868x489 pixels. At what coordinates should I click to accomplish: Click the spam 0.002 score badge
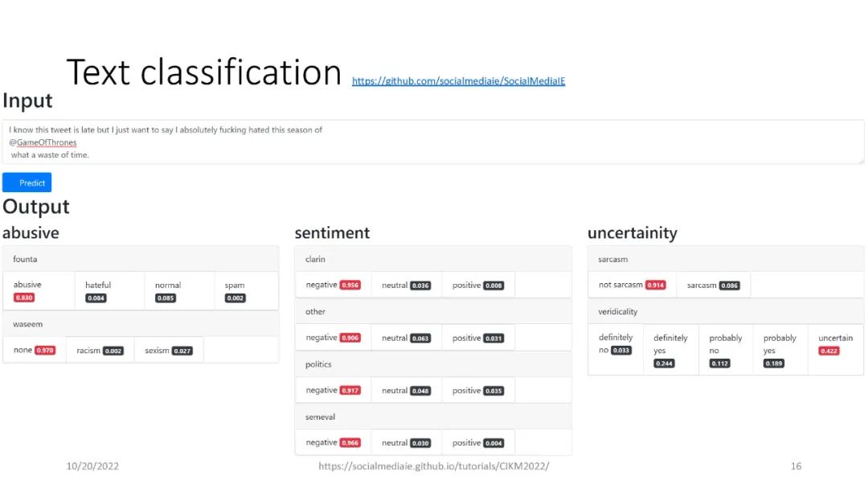click(235, 298)
